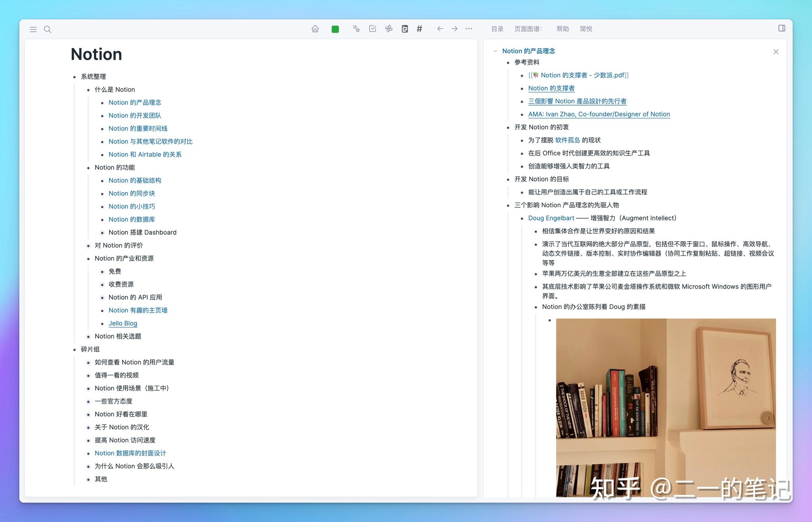Click 关于 Notion 的汉化 block text
The height and width of the screenshot is (522, 812).
coord(122,427)
